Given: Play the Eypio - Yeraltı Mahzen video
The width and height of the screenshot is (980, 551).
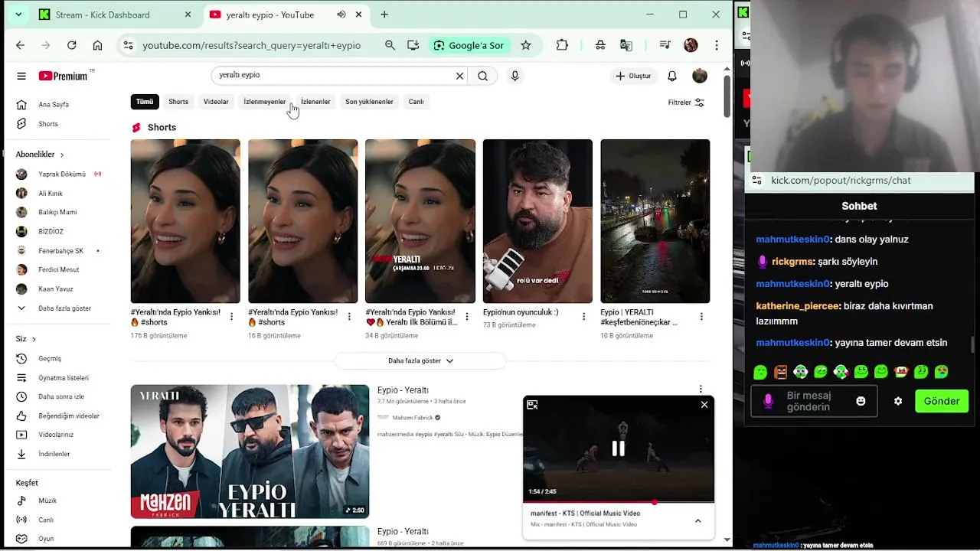Looking at the screenshot, I should (x=250, y=452).
